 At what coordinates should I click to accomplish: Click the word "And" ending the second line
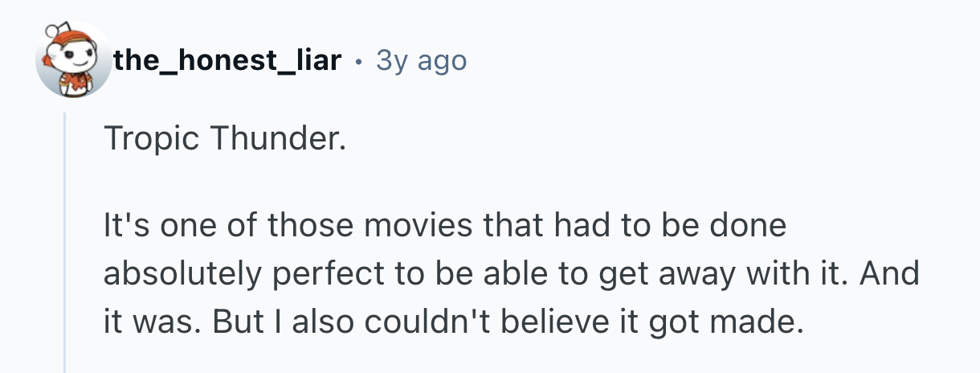891,274
